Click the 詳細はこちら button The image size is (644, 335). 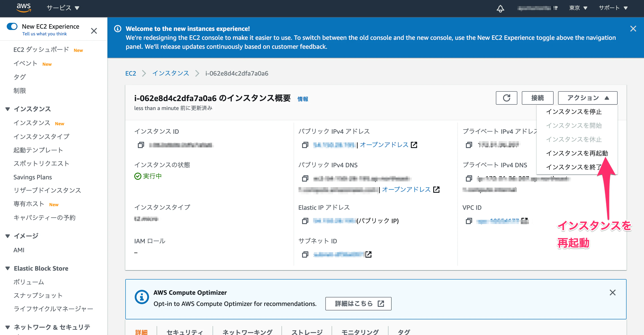click(x=358, y=303)
